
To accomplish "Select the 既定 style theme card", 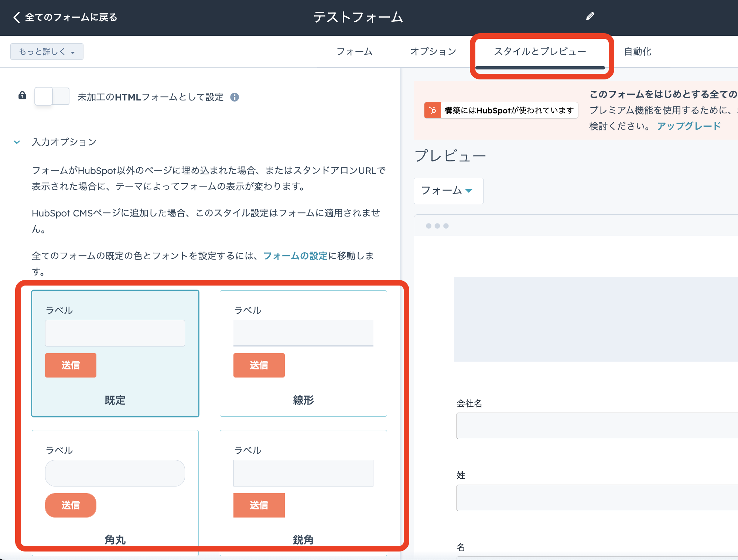I will click(x=115, y=354).
